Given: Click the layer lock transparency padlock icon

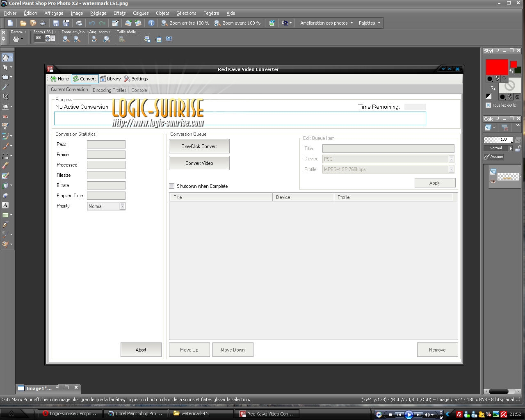Looking at the screenshot, I should pos(518,148).
